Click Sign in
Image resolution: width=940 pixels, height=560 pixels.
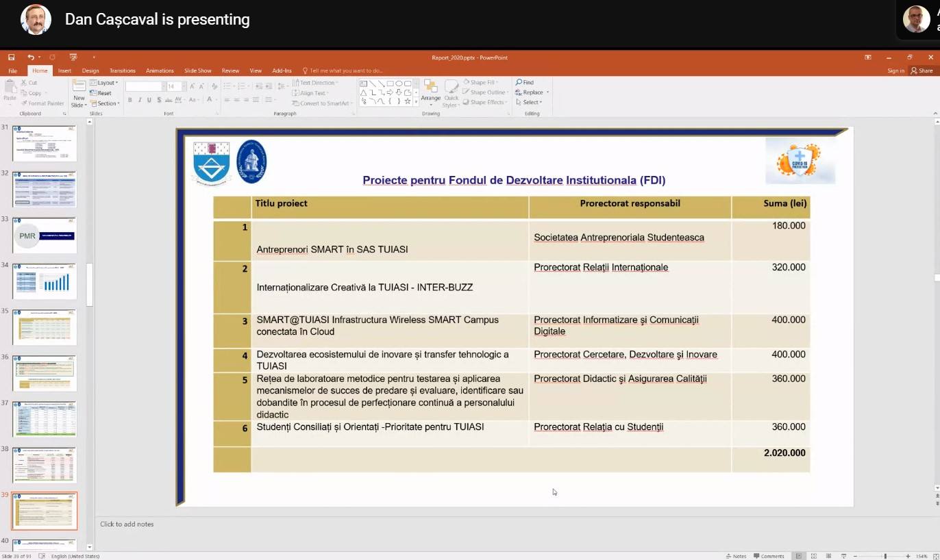895,71
